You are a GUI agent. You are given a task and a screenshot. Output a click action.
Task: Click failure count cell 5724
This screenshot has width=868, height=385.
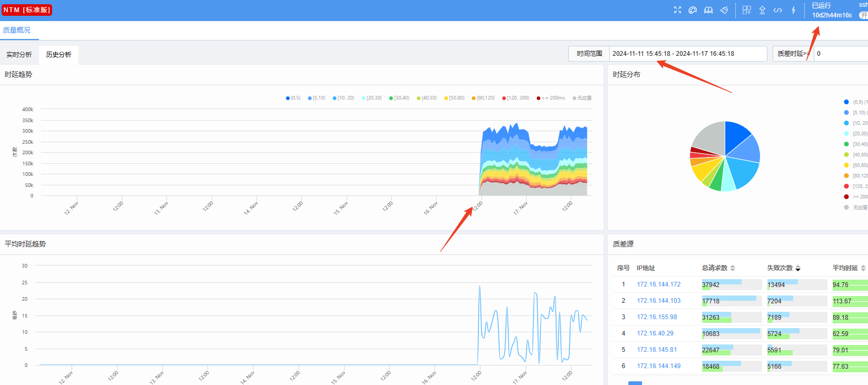(797, 334)
